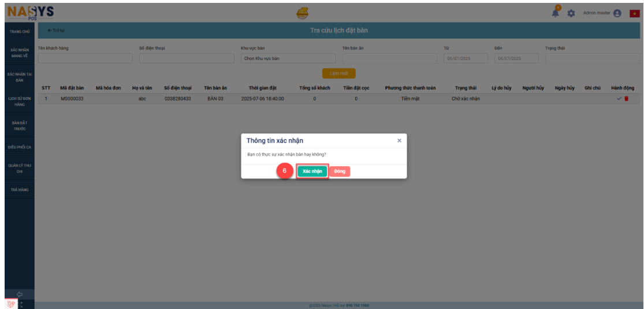Image resolution: width=644 pixels, height=309 pixels.
Task: Click the notification bell icon
Action: tap(556, 12)
